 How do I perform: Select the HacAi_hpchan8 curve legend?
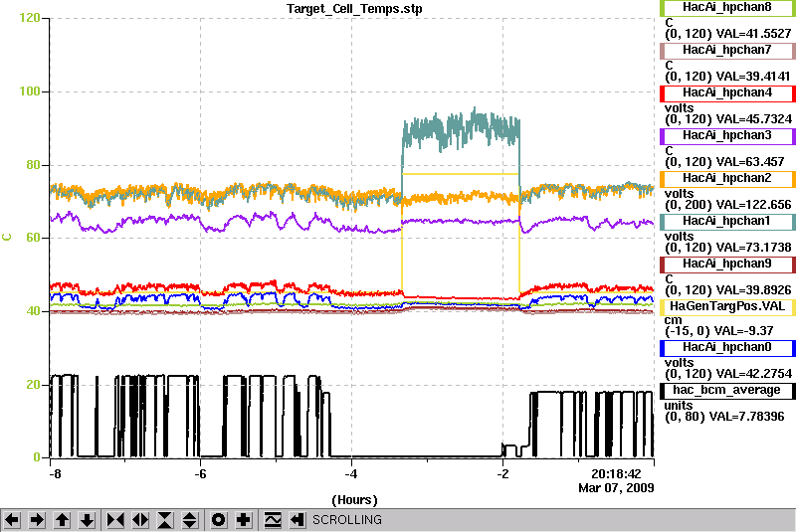point(727,8)
